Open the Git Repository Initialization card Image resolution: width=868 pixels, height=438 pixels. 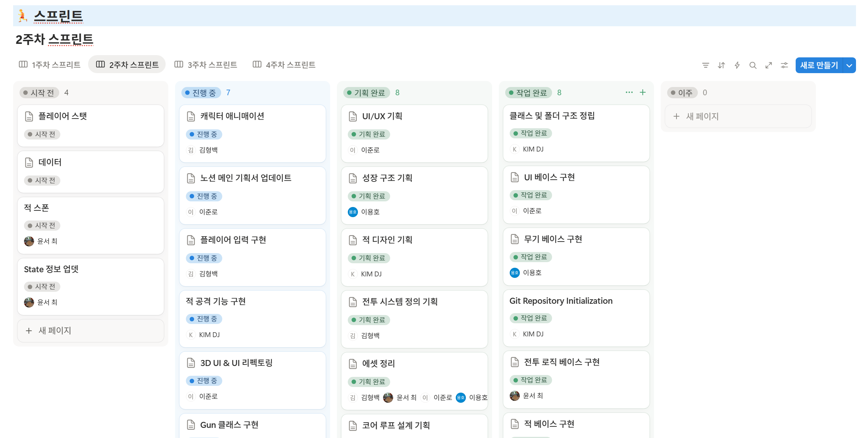click(561, 301)
